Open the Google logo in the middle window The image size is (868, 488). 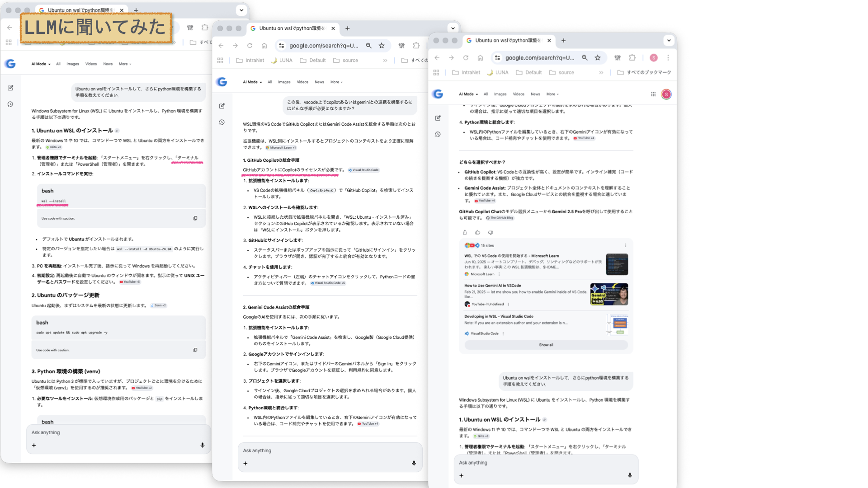[222, 82]
